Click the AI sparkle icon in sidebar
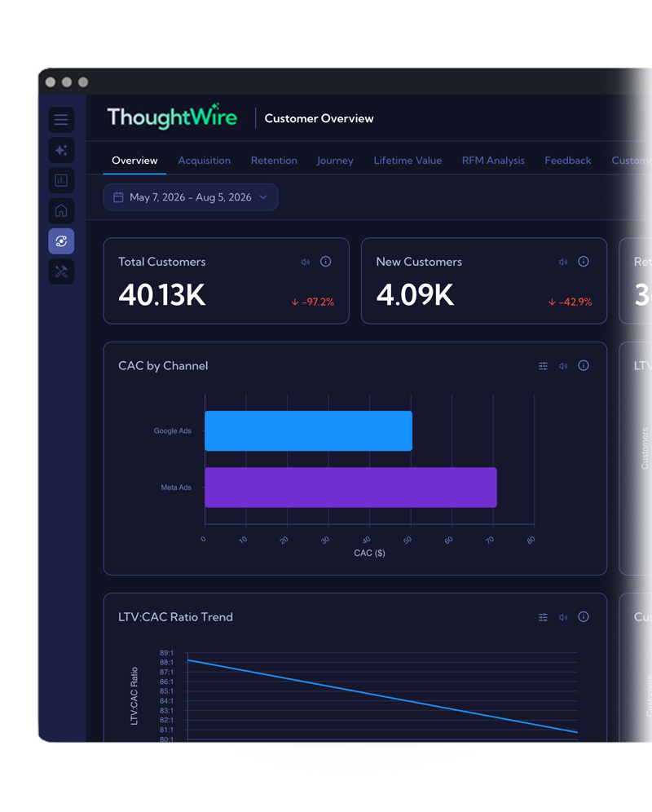The image size is (652, 812). coord(61,150)
